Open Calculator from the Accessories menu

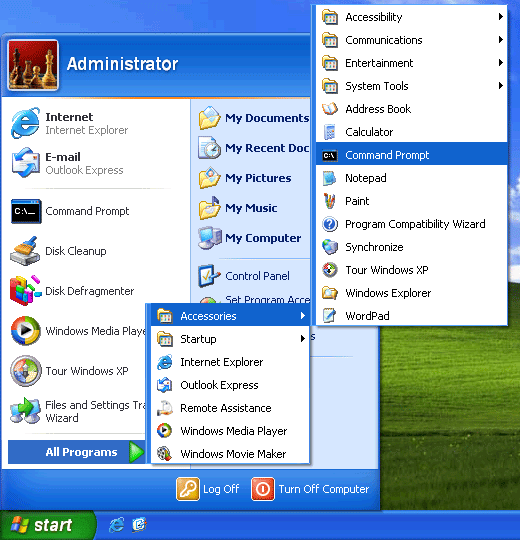pyautogui.click(x=411, y=132)
